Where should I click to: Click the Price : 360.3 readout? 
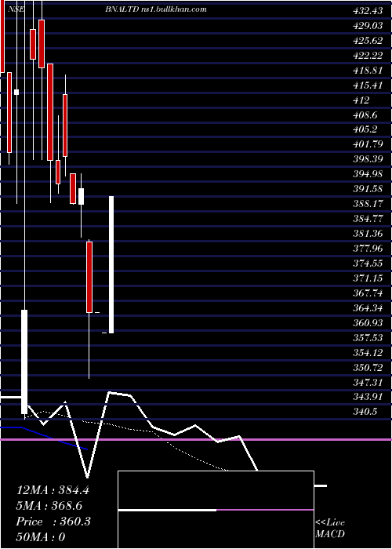pos(53,522)
